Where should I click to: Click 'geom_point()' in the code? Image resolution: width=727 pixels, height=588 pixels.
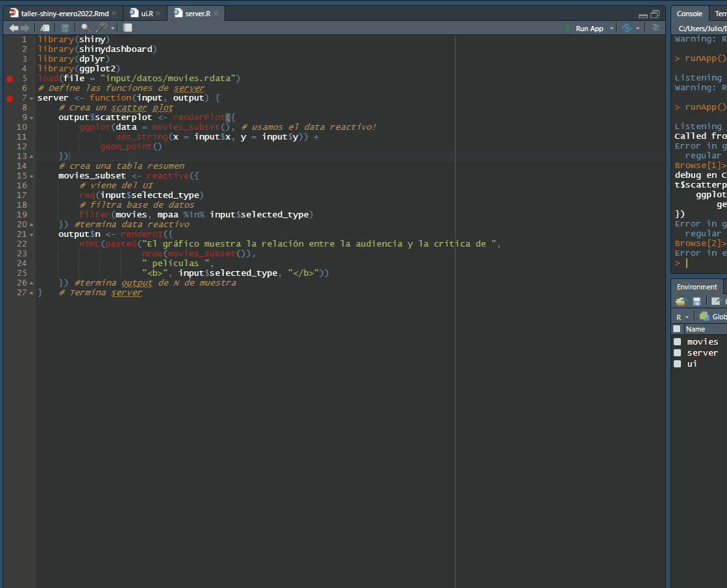(131, 147)
